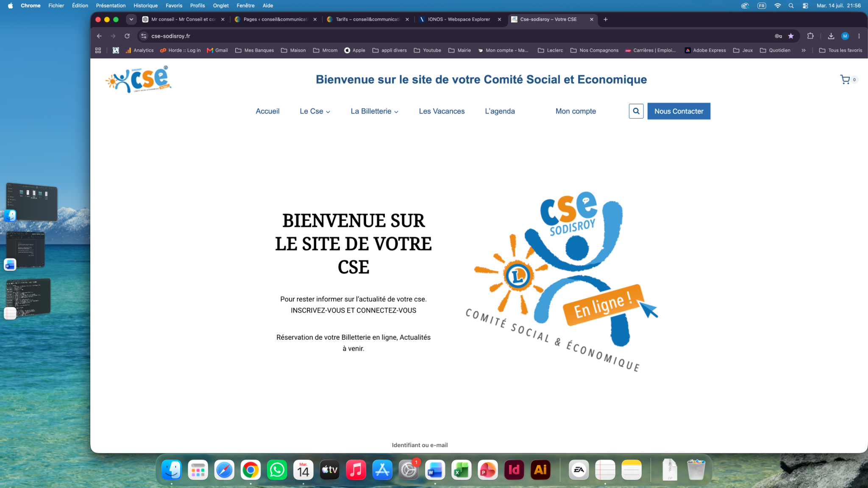Open Chrome downloads icon

(x=831, y=36)
